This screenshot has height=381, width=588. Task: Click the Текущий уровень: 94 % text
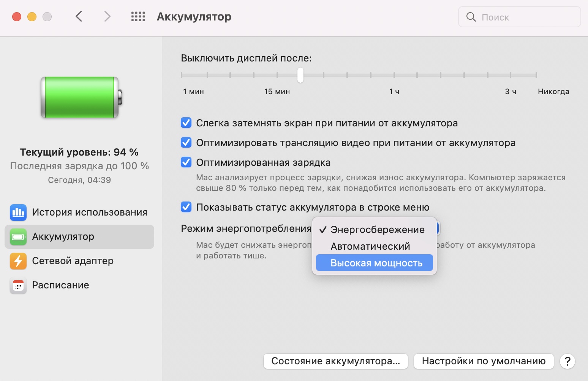coord(79,152)
